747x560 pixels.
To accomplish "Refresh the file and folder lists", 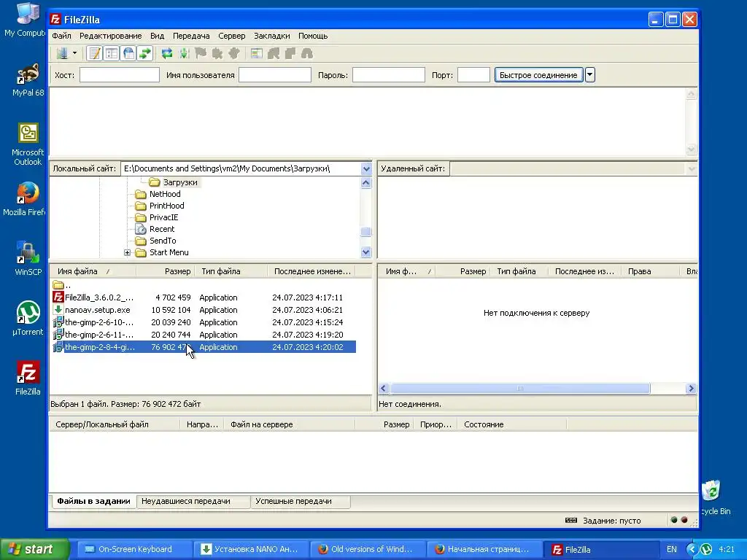I will click(x=167, y=53).
